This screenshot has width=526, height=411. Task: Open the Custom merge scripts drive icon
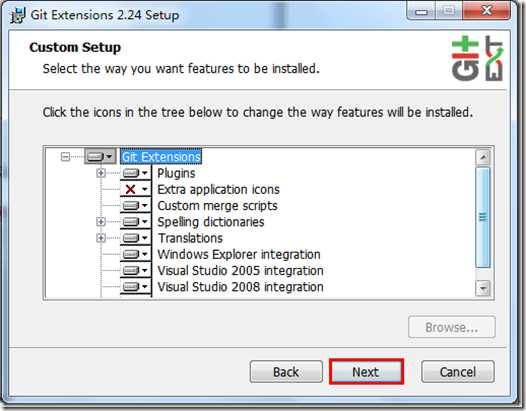point(136,206)
